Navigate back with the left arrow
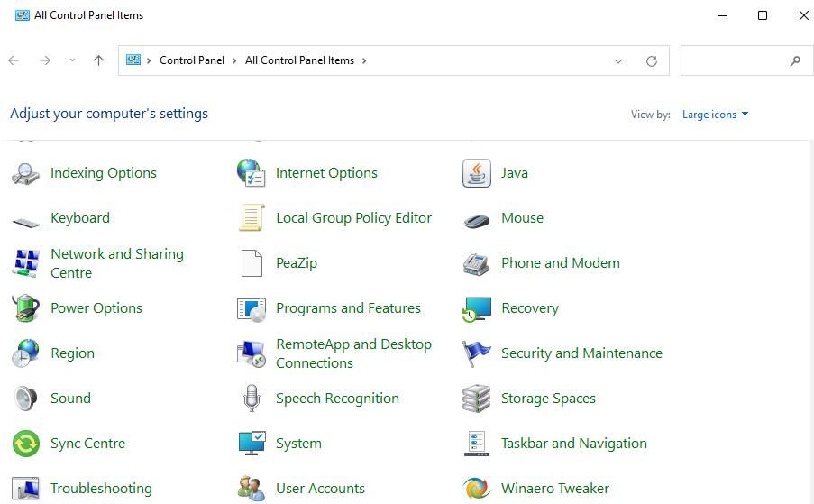The height and width of the screenshot is (504, 814). click(x=14, y=60)
